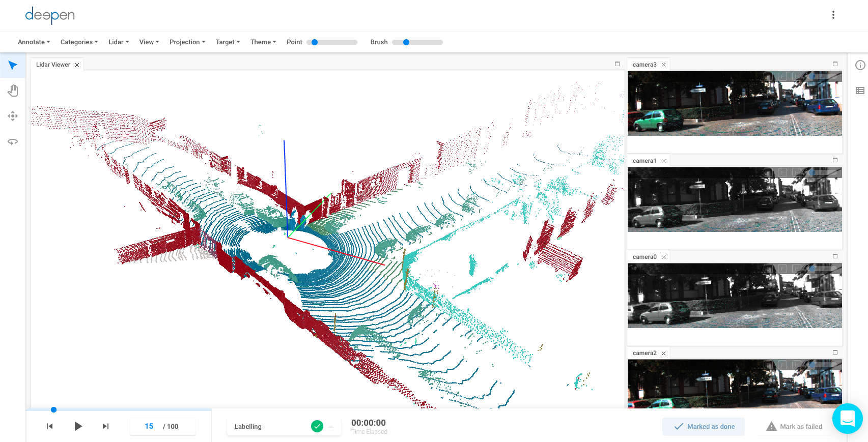The width and height of the screenshot is (868, 442).
Task: Toggle the H button on camera3
Action: 797,76
